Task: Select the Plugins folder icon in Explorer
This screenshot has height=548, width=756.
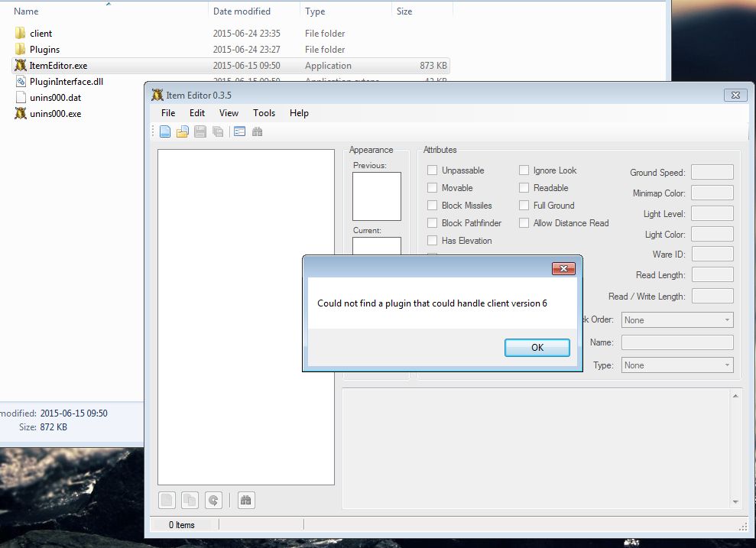Action: click(x=20, y=49)
